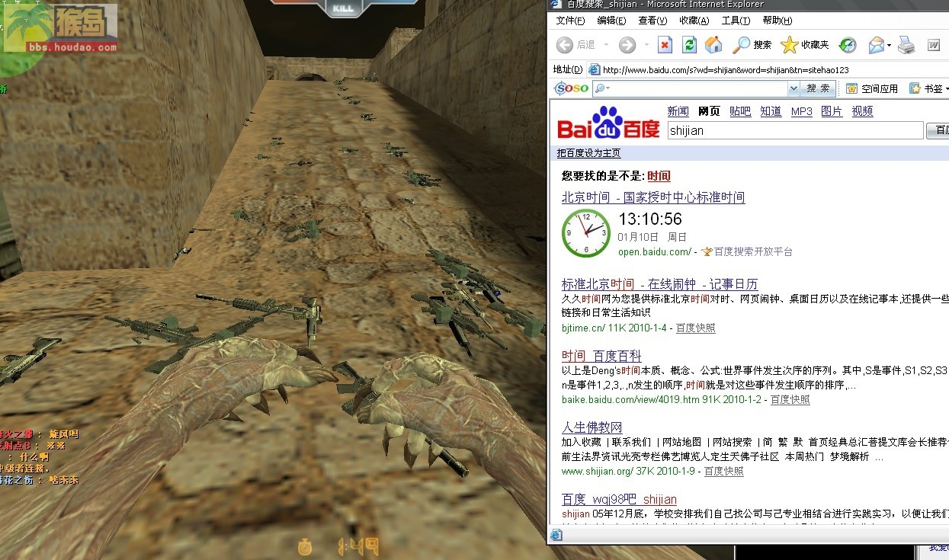Open the 帮助(H) menu
The height and width of the screenshot is (560, 949).
click(777, 21)
